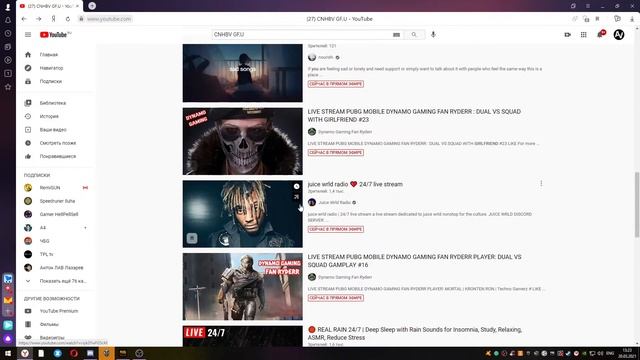
Task: Open the soldier Dynamo Gaming Fan Ryderr thumbnail
Action: (242, 287)
